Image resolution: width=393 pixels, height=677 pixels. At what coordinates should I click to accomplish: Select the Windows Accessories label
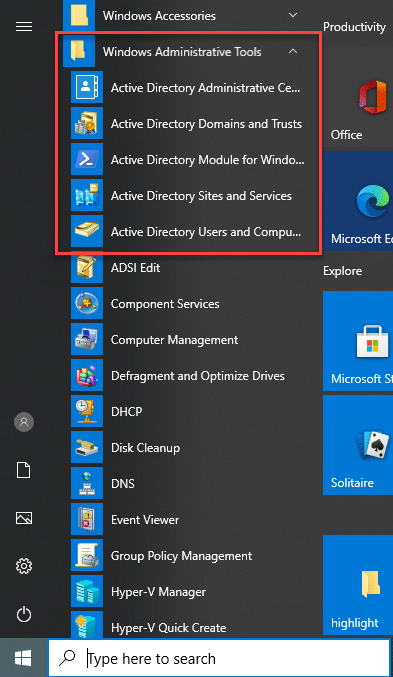tap(159, 16)
